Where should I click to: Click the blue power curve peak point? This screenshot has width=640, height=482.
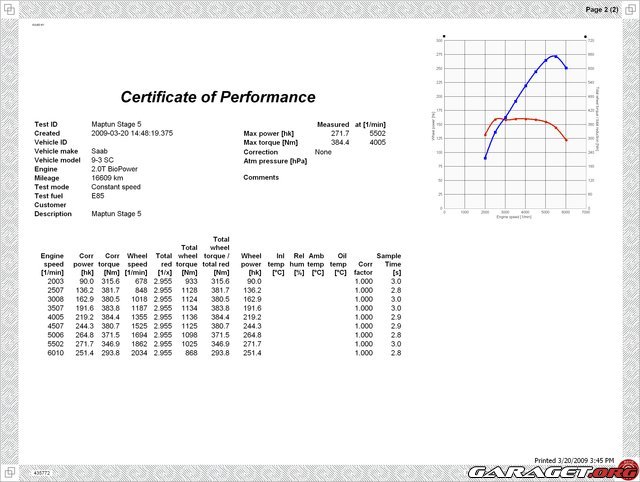555,56
